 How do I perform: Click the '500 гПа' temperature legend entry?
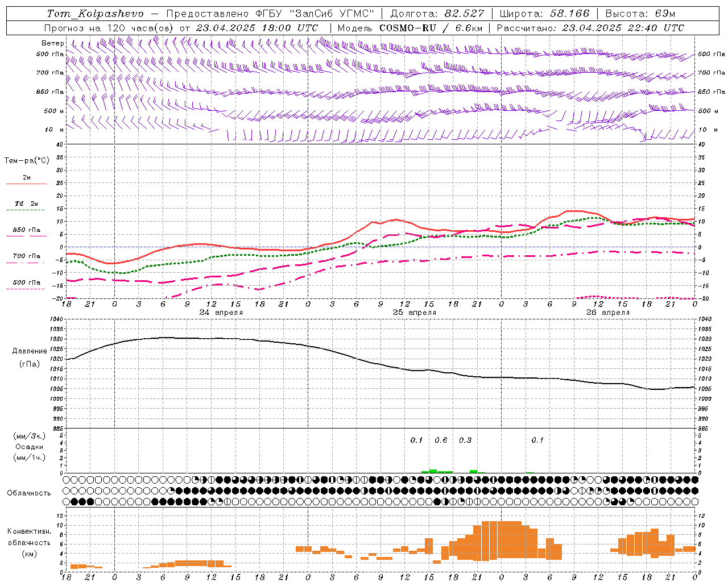click(x=27, y=282)
